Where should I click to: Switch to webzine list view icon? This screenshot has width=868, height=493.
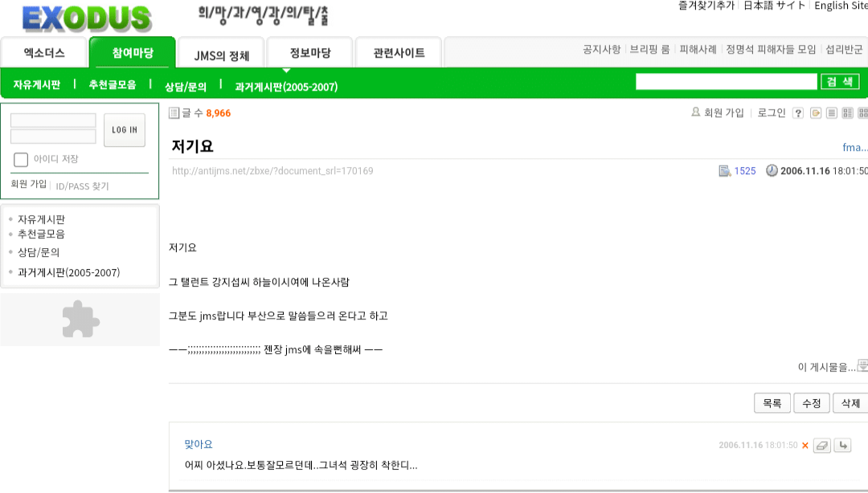848,113
